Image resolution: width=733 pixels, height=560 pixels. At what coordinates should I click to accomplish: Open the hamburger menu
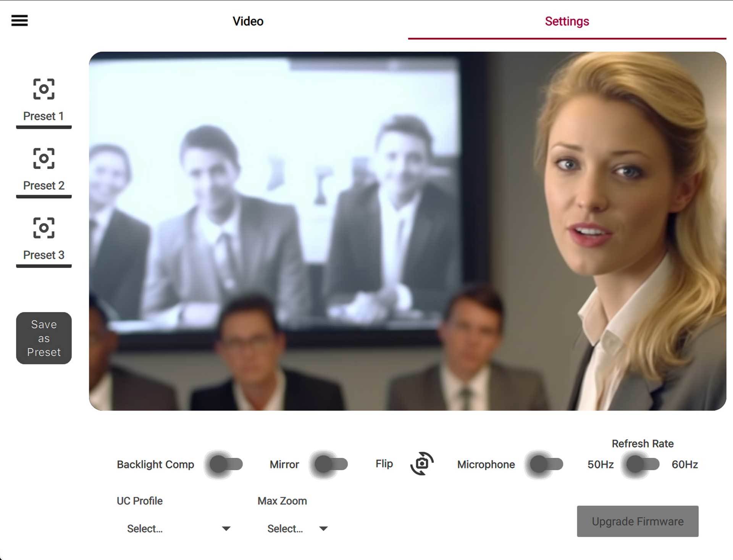tap(19, 20)
